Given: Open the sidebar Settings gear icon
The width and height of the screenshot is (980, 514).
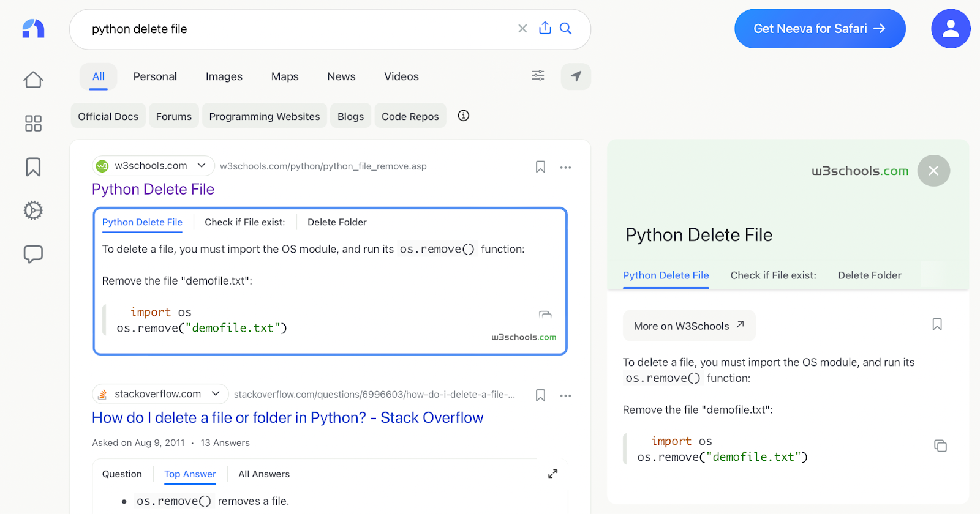Looking at the screenshot, I should 33,210.
